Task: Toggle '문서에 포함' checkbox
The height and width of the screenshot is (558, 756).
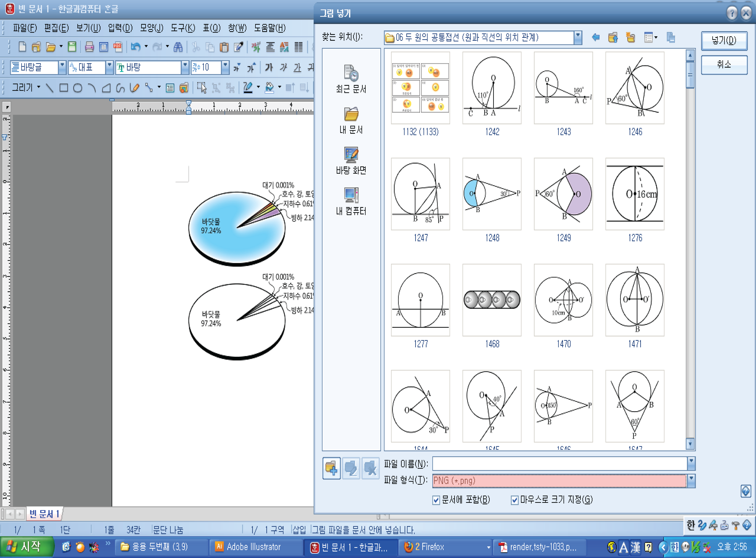Action: (436, 500)
